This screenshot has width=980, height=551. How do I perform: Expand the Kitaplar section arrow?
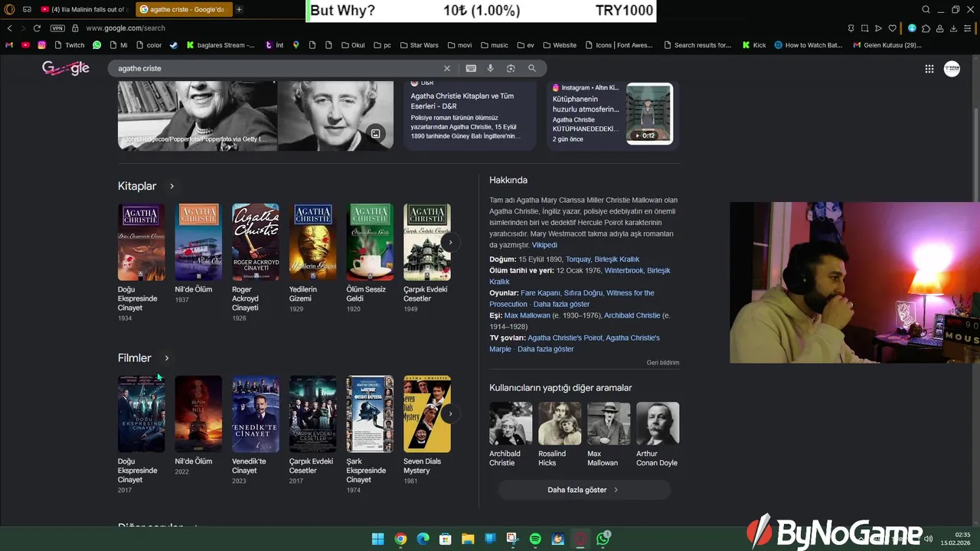[171, 186]
